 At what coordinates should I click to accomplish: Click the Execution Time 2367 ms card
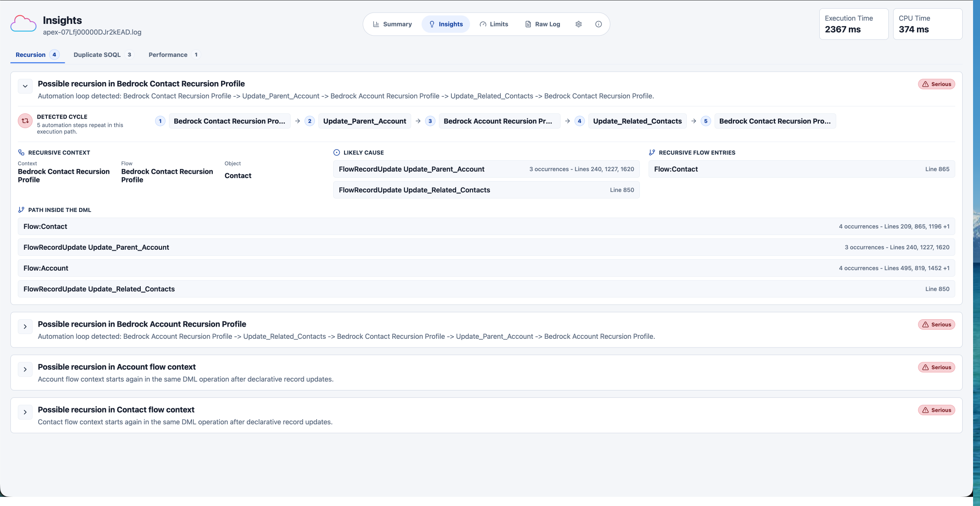coord(854,24)
